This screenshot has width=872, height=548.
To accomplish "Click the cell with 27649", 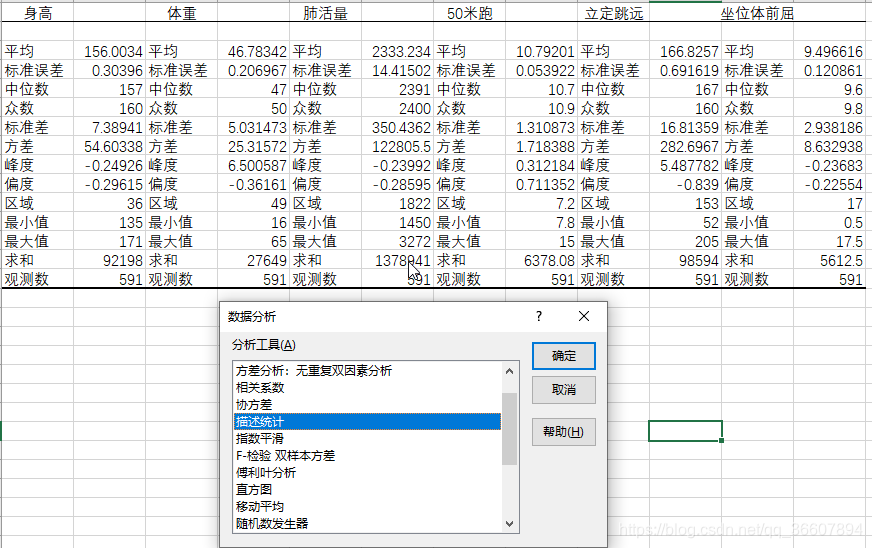I will [254, 260].
